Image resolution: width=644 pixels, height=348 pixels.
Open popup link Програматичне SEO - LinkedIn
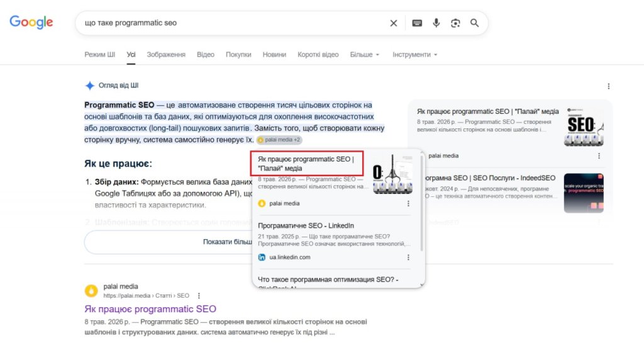click(x=306, y=225)
